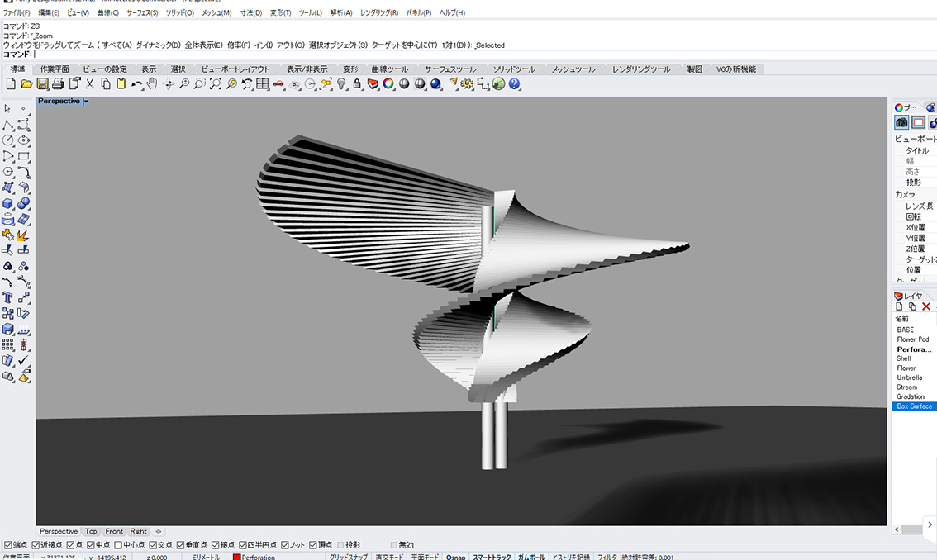Viewport: 937px width, 560px height.
Task: Click the padlock Lock Objects icon
Action: pyautogui.click(x=357, y=84)
